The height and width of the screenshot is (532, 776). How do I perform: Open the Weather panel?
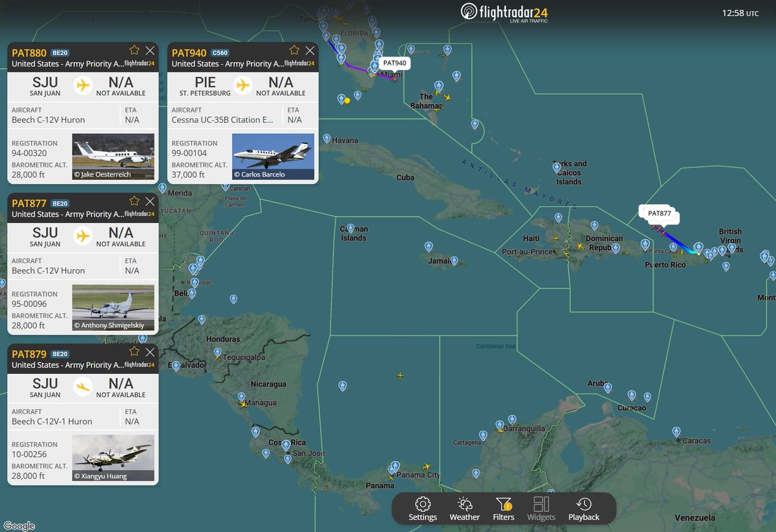[x=464, y=509]
